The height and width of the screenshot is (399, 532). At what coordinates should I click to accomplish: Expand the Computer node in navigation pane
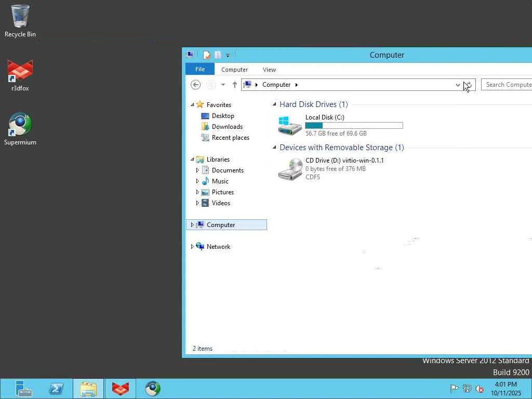coord(192,224)
